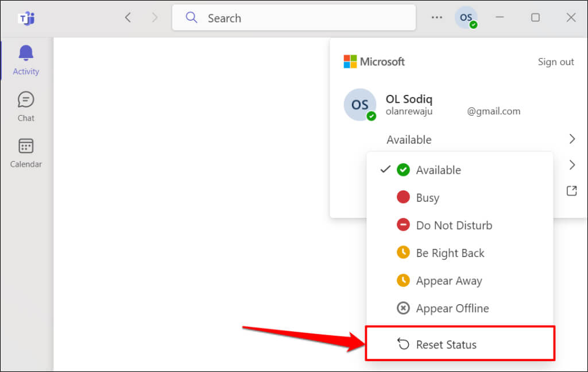
Task: Select Appear Away status
Action: pyautogui.click(x=448, y=281)
